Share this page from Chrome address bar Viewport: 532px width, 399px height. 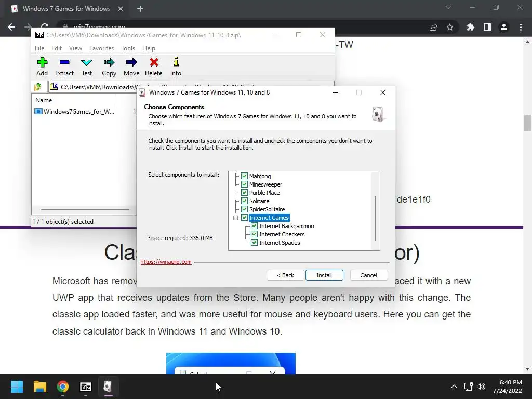(433, 27)
